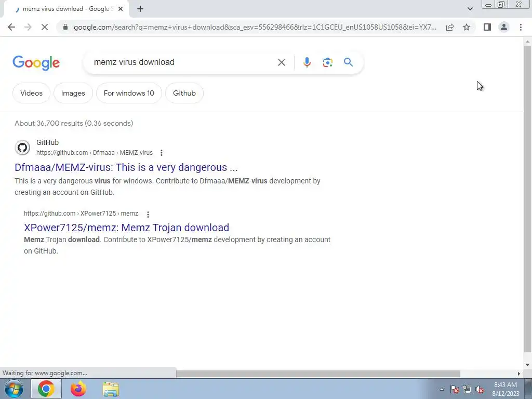The width and height of the screenshot is (532, 399).
Task: Open a new tab with the plus button
Action: 140,9
